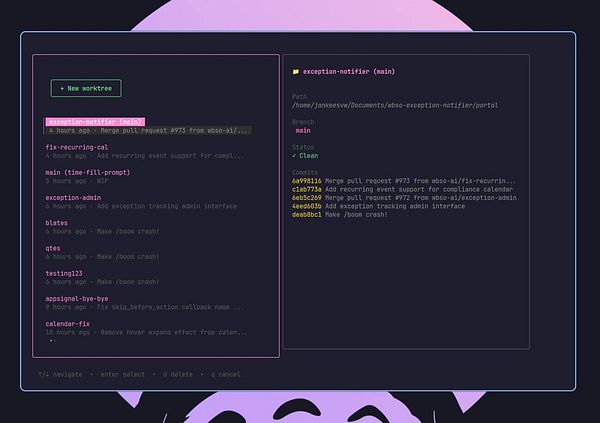This screenshot has height=423, width=600.
Task: Click the 'd delete' hint in the footer
Action: [178, 375]
